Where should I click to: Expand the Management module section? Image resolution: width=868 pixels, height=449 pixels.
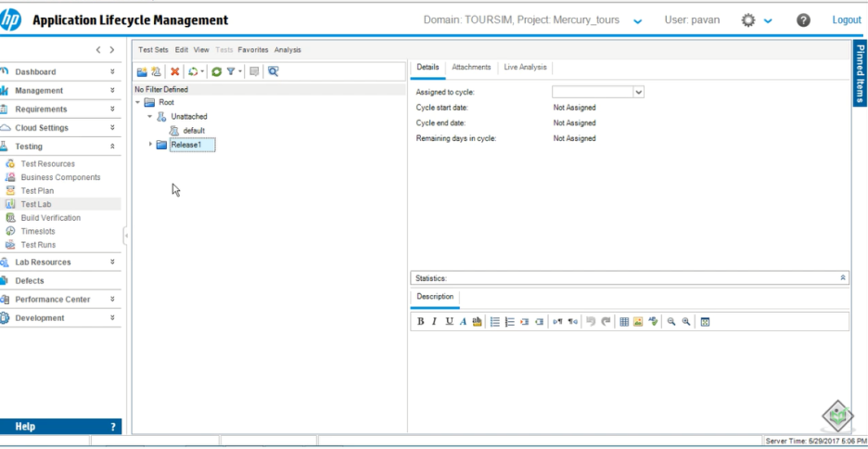click(x=112, y=90)
